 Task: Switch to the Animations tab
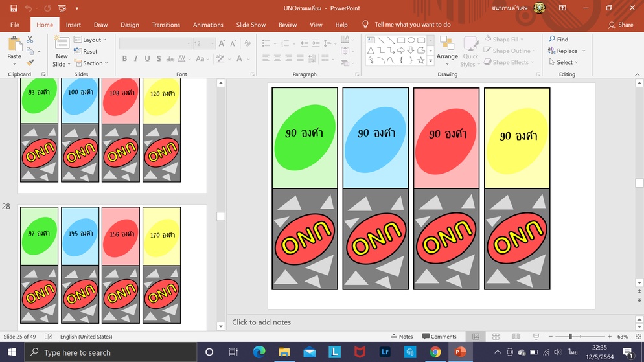click(x=208, y=25)
